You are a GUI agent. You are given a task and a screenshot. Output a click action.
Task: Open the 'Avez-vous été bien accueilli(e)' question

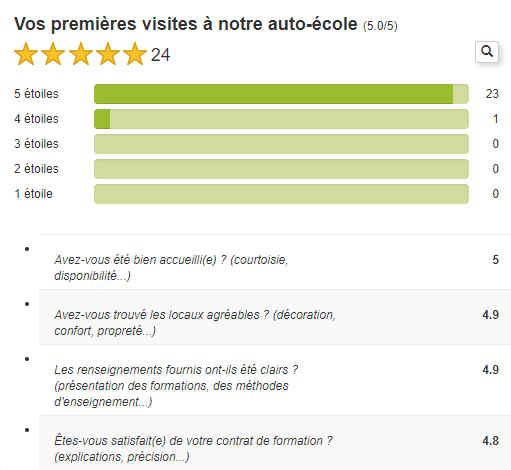(275, 262)
